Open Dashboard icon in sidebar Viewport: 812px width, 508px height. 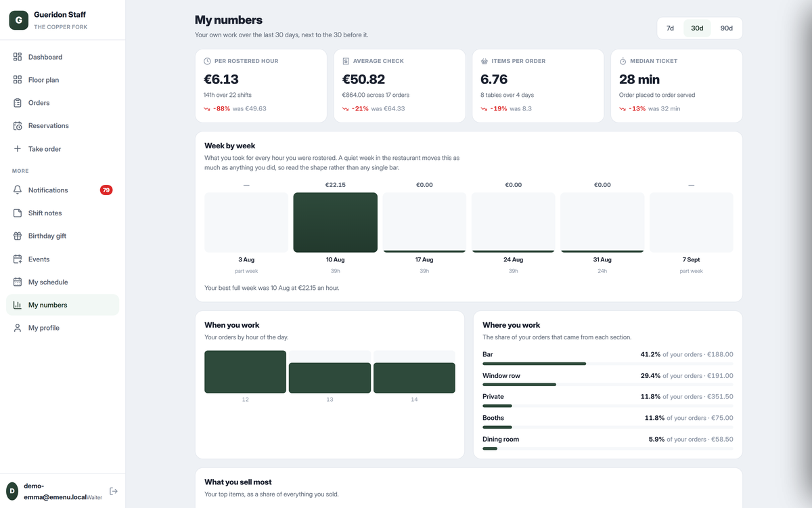click(18, 57)
